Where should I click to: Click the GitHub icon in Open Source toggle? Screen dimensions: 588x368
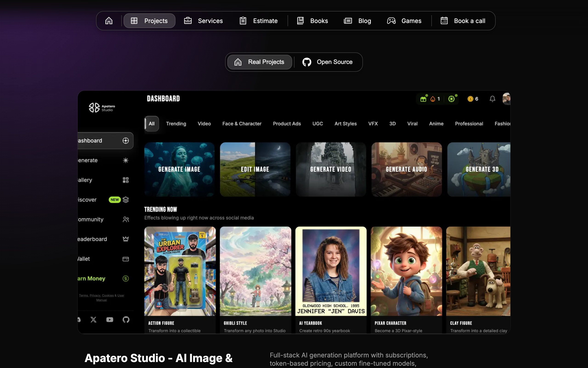307,62
